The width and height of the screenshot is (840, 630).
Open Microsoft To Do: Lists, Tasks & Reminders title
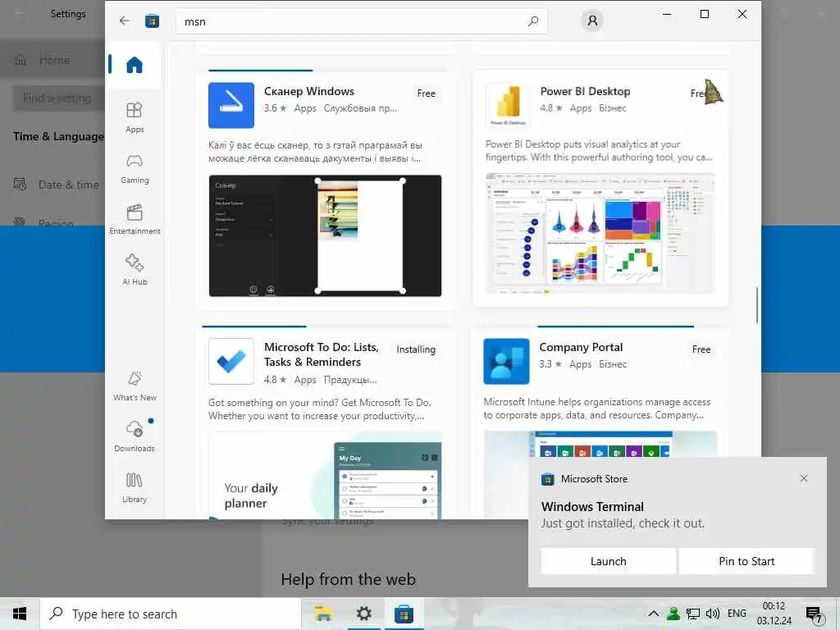coord(322,354)
